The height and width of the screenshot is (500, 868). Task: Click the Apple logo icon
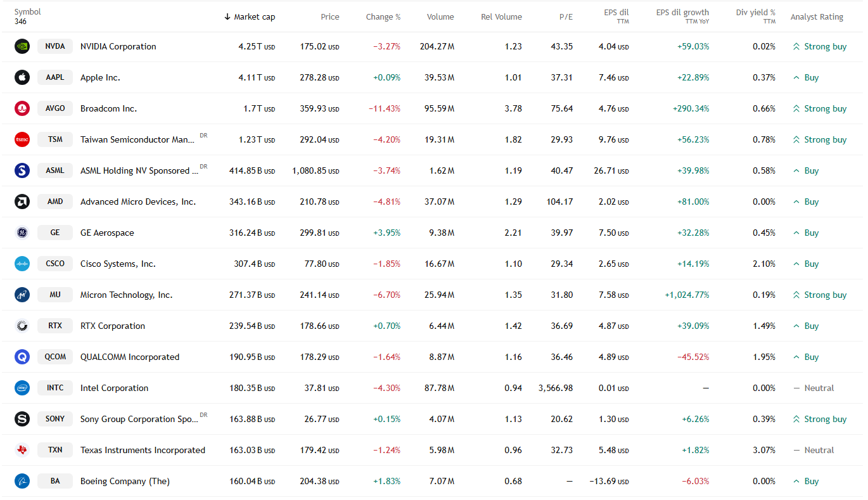click(x=22, y=77)
